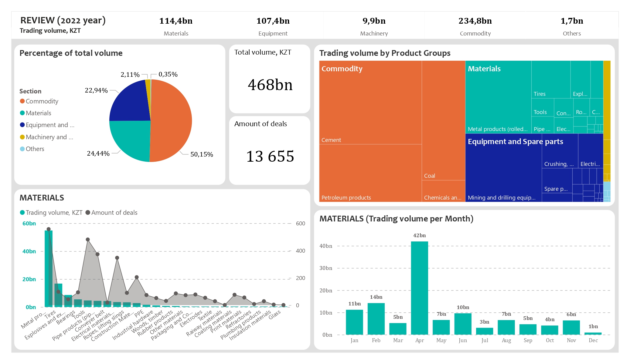
Task: Click the 13 655 deals value
Action: click(270, 156)
